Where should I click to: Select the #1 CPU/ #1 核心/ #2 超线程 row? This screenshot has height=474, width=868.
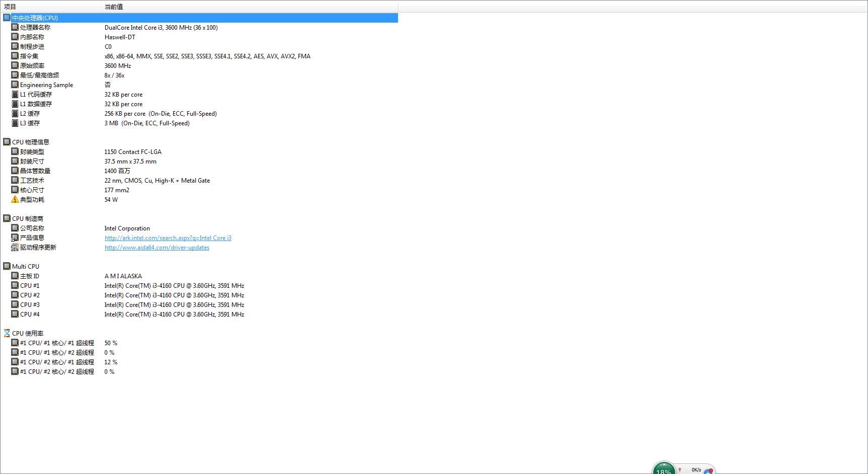coord(200,352)
